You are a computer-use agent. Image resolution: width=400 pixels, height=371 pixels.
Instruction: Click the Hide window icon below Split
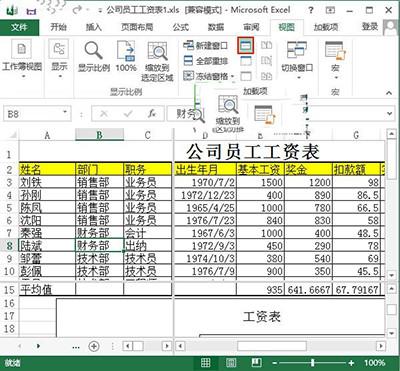point(246,61)
